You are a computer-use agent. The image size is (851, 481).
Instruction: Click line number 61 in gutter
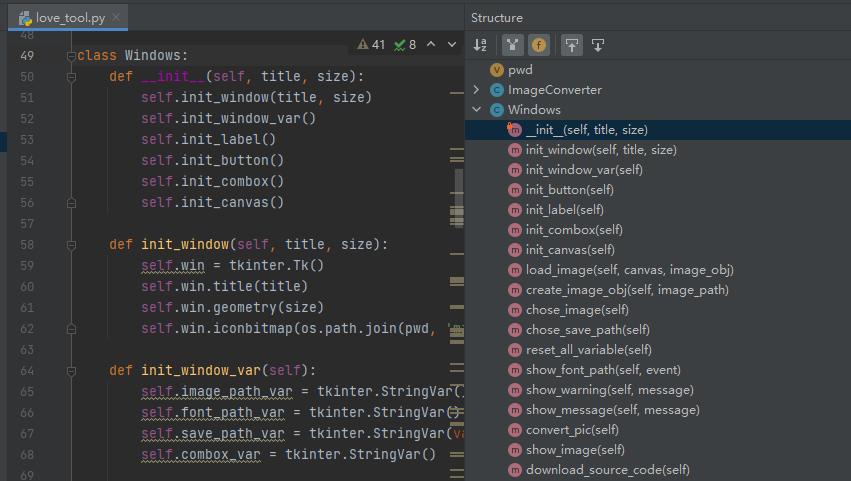click(27, 308)
